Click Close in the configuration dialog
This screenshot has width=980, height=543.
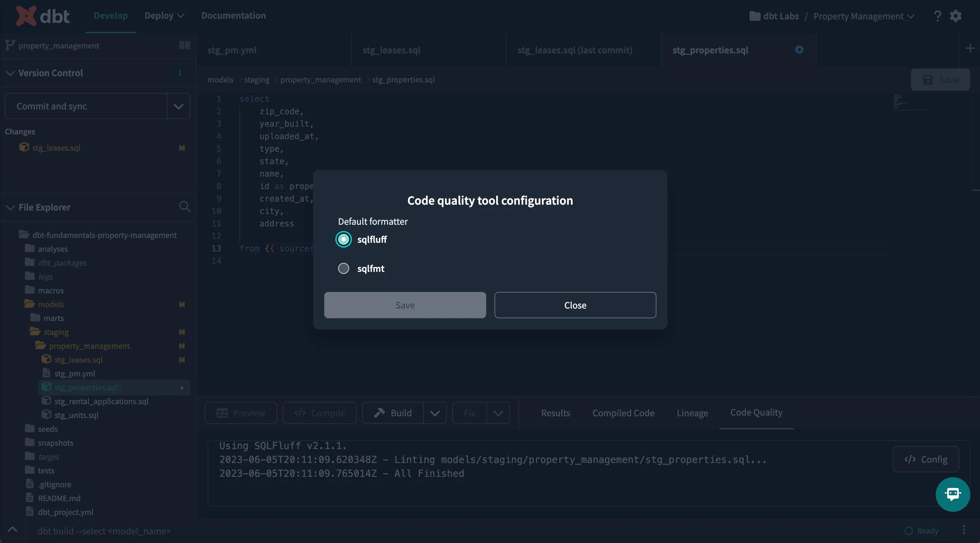point(575,305)
